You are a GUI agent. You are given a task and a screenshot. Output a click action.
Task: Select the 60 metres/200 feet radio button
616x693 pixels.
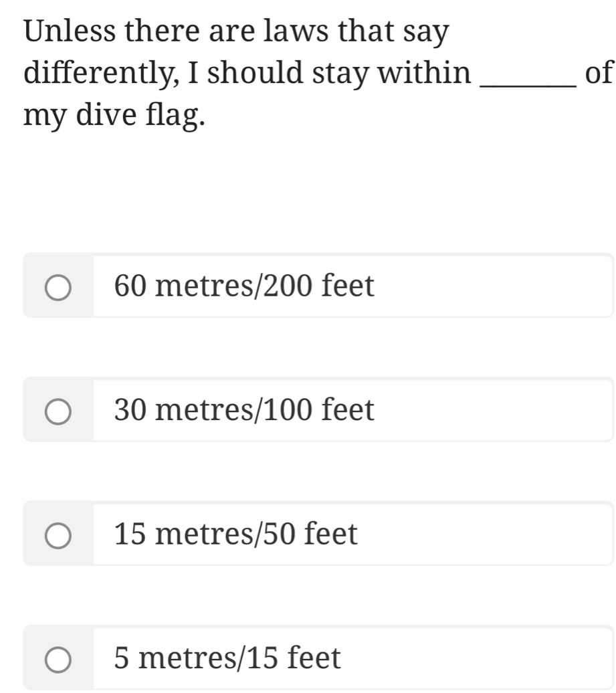click(x=58, y=287)
